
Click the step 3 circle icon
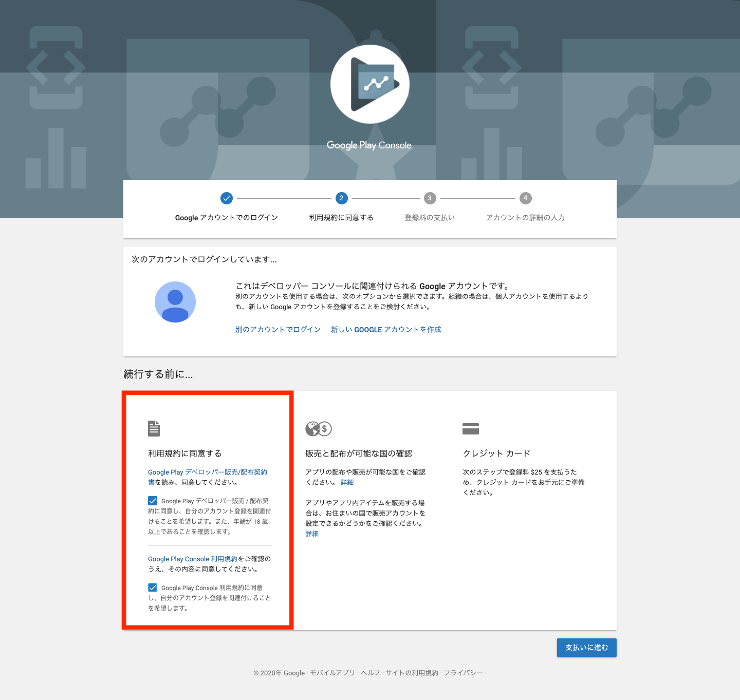[x=430, y=198]
